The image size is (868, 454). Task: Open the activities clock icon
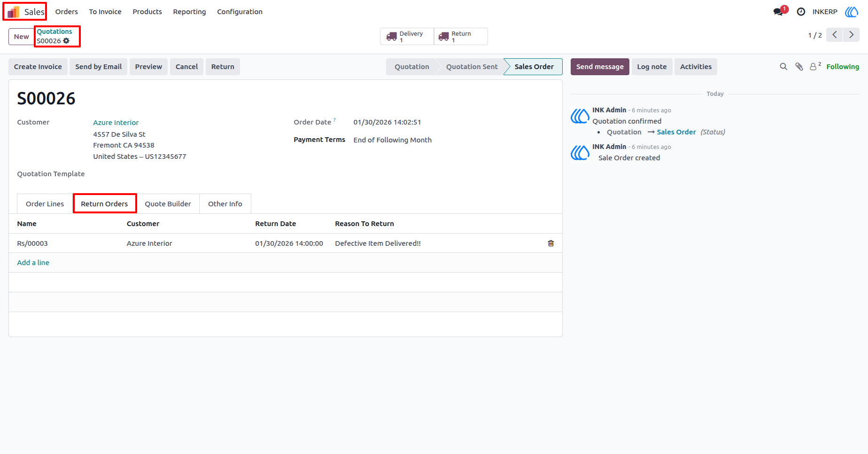801,12
